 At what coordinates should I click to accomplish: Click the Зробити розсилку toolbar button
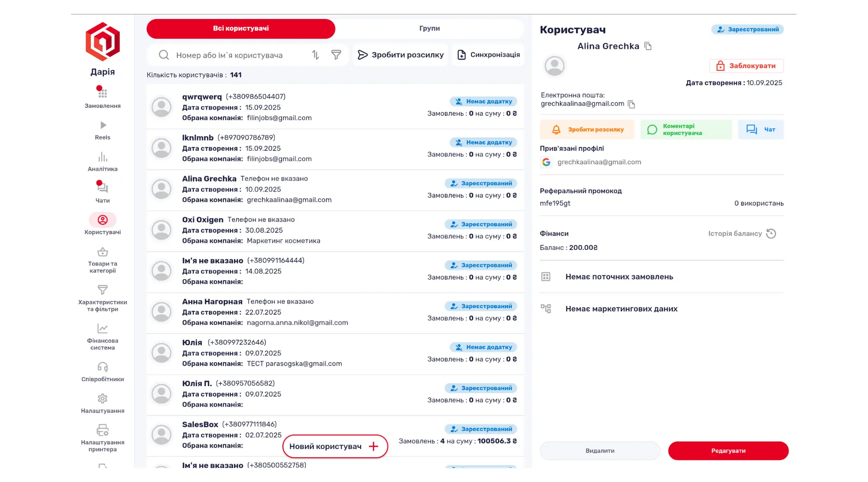[401, 55]
